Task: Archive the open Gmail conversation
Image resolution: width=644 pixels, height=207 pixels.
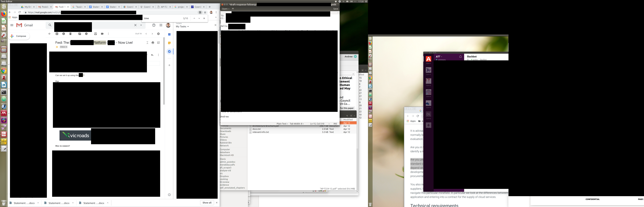Action: 57,34
